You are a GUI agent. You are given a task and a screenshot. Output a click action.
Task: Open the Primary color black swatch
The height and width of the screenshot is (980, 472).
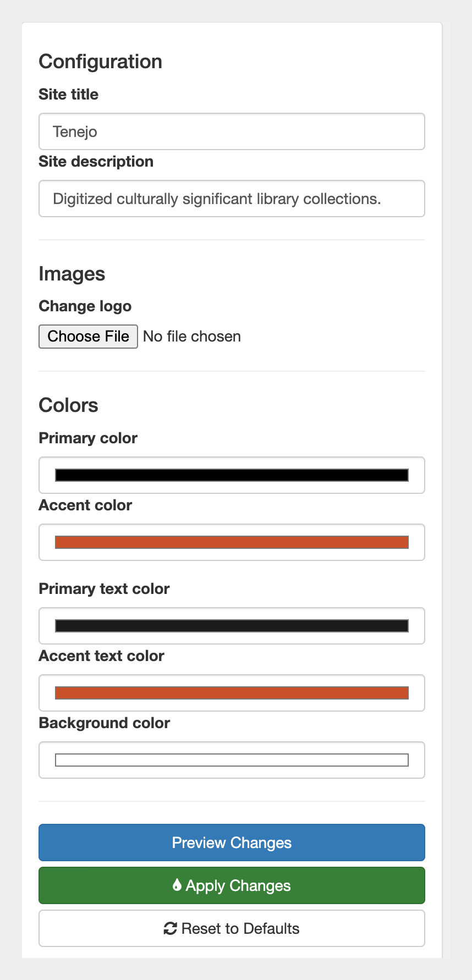pyautogui.click(x=232, y=475)
